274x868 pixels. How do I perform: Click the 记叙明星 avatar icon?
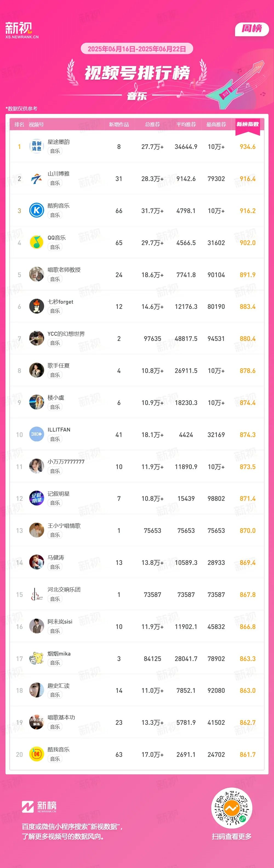37,498
